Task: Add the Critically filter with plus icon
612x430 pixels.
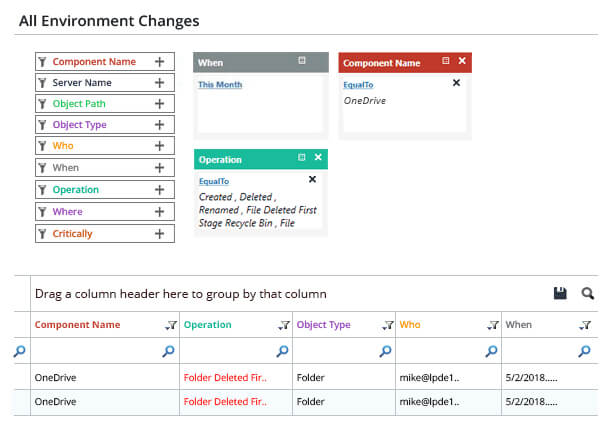Action: (x=159, y=233)
